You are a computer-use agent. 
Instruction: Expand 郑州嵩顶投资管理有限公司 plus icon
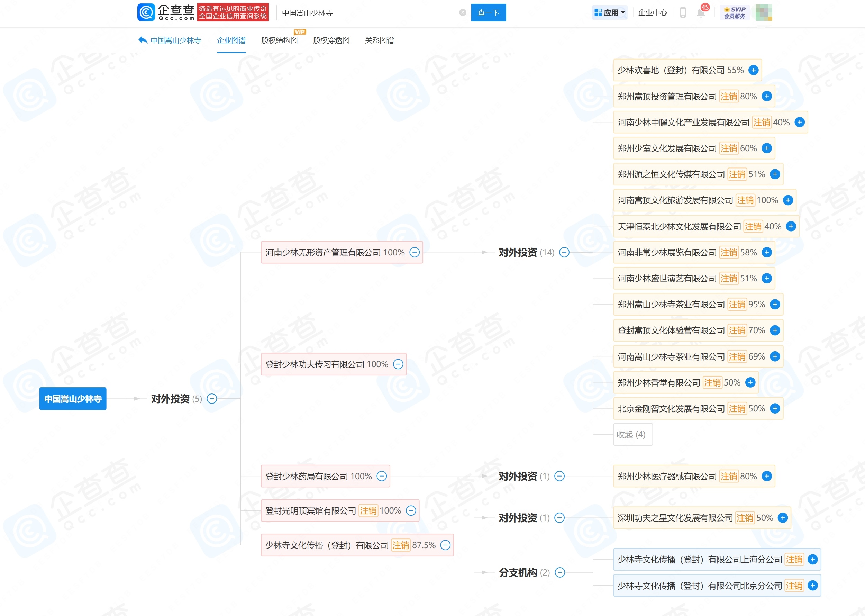(x=766, y=96)
